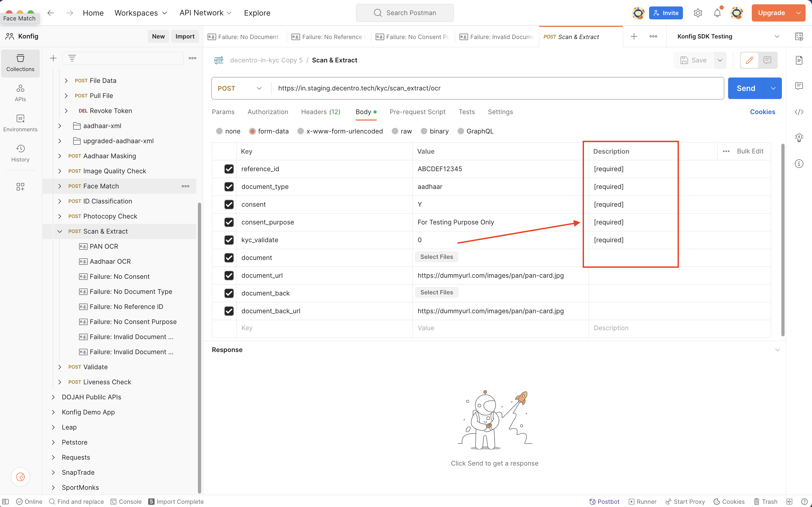
Task: Uncheck the kyc_validate row checkbox
Action: coord(229,240)
